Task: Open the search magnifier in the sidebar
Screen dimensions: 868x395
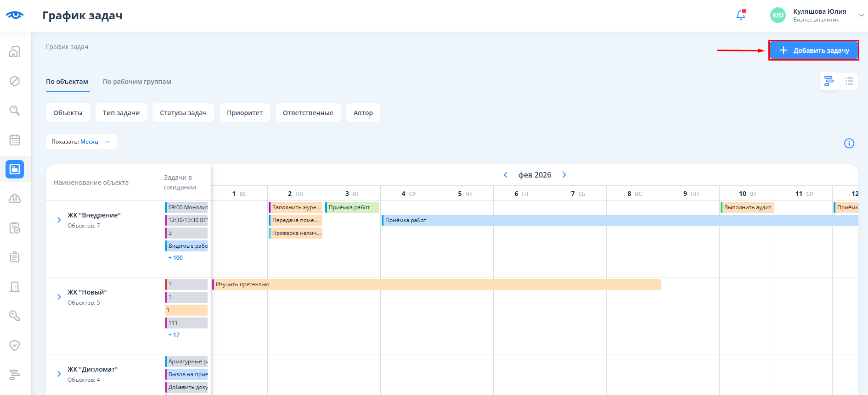Action: click(x=15, y=111)
